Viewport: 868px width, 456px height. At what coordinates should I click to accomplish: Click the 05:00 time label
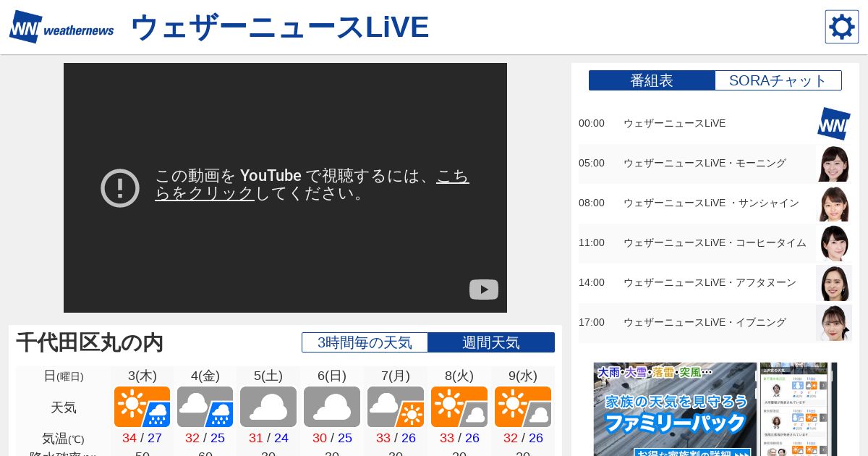(592, 164)
